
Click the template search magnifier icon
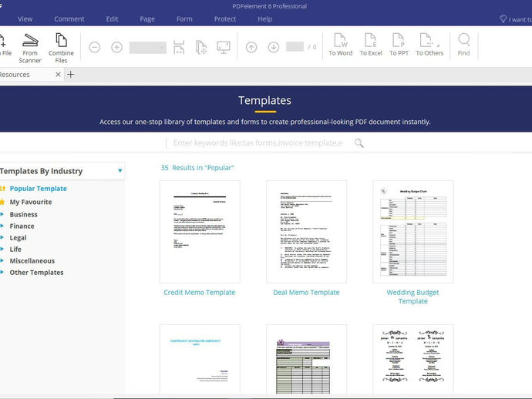click(359, 143)
